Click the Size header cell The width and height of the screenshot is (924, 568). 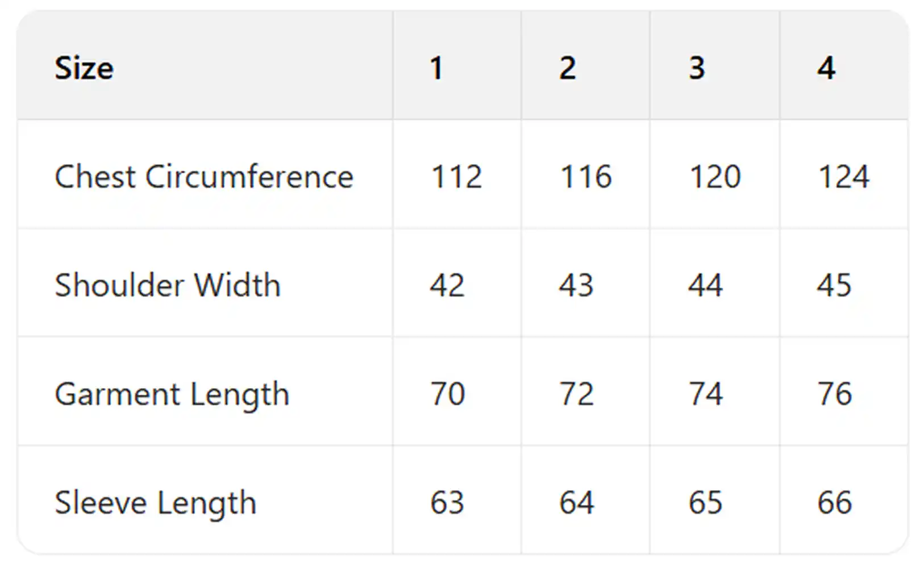(x=84, y=68)
